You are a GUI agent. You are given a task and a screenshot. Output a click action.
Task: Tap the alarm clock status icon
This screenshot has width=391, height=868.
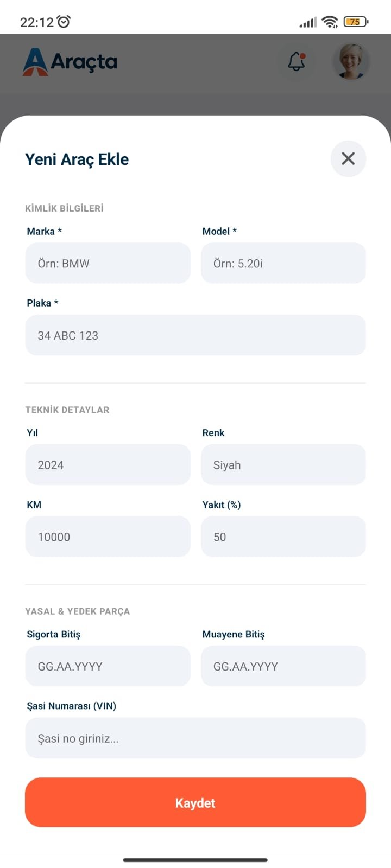click(x=64, y=22)
